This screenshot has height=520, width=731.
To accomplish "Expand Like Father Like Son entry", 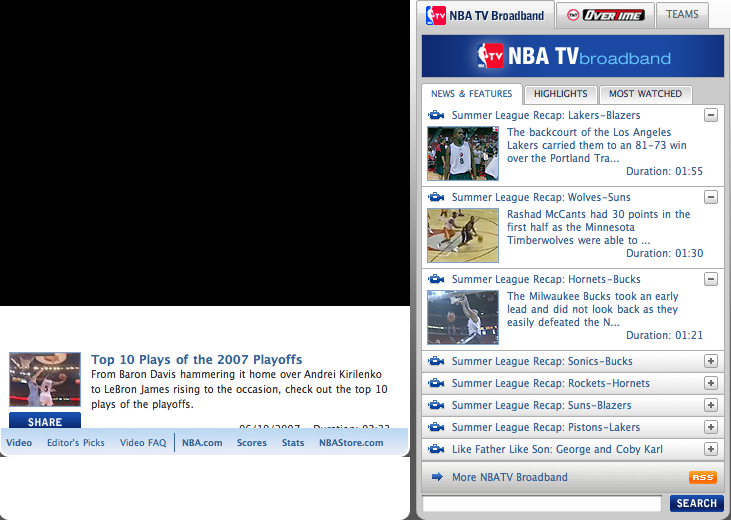I will (710, 449).
